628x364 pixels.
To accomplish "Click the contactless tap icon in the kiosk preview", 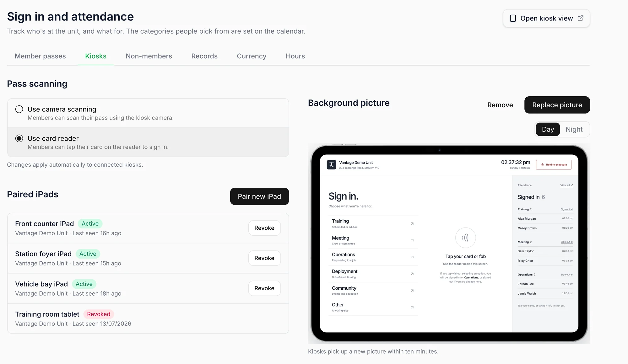I will pyautogui.click(x=465, y=238).
